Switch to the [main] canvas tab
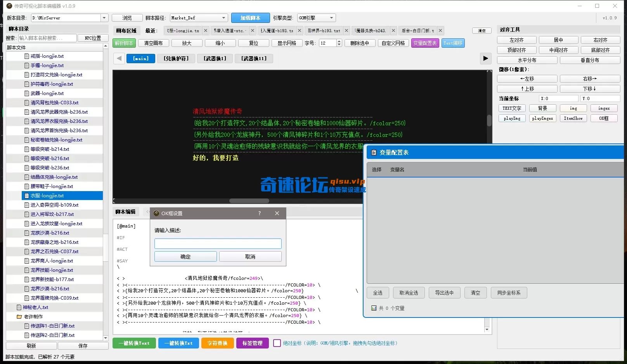 (141, 59)
